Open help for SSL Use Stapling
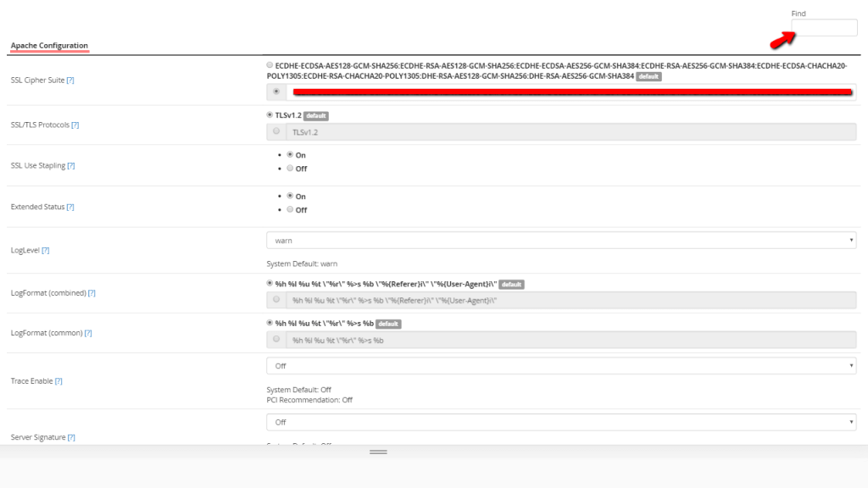Image resolution: width=868 pixels, height=488 pixels. tap(71, 165)
